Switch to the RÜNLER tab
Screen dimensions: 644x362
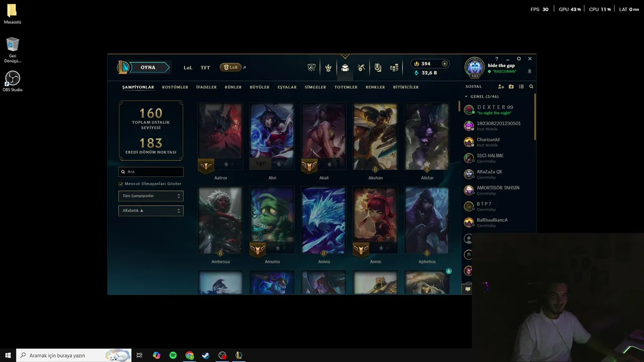(233, 87)
